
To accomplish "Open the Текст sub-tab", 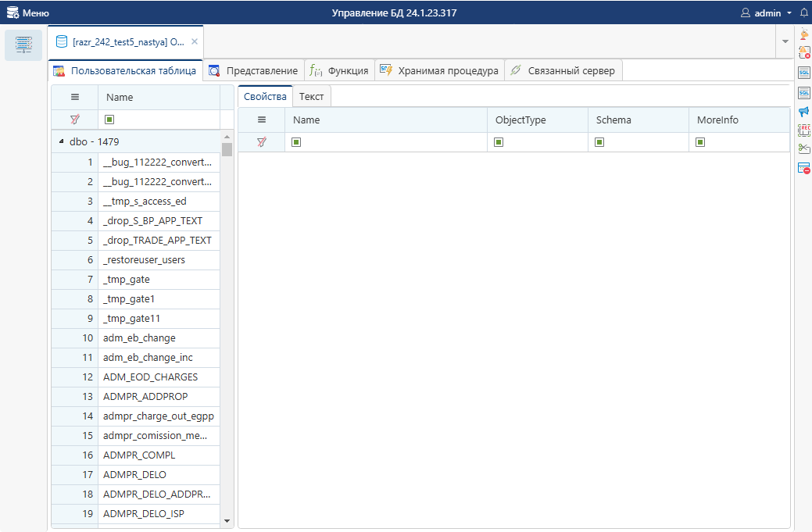I will (x=312, y=96).
